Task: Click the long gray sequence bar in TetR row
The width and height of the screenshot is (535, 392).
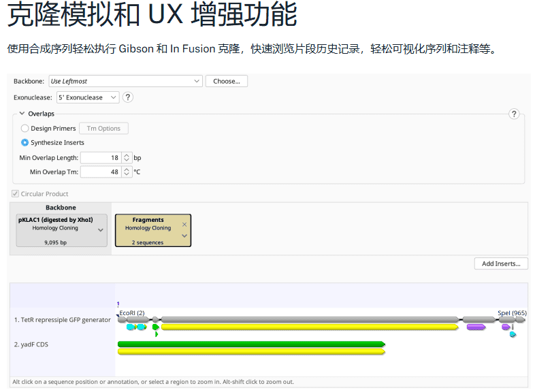Action: (x=310, y=319)
